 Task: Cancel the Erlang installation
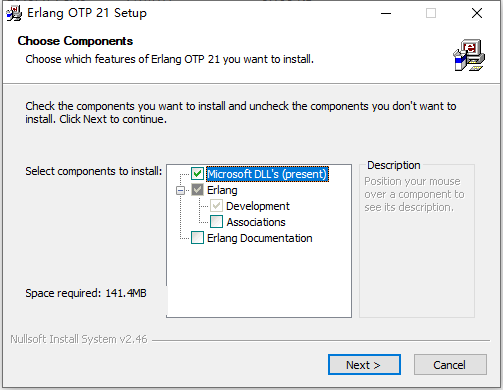coord(450,365)
